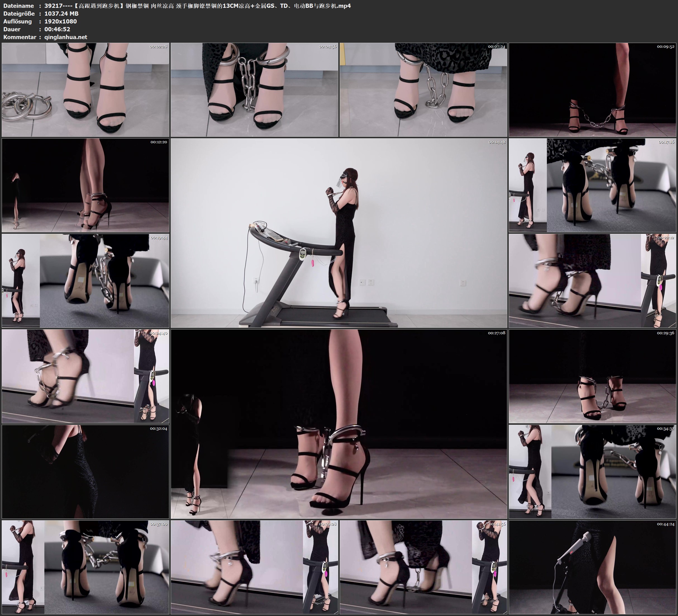Click the qinglanhua.net comment text
678x616 pixels.
tap(66, 37)
